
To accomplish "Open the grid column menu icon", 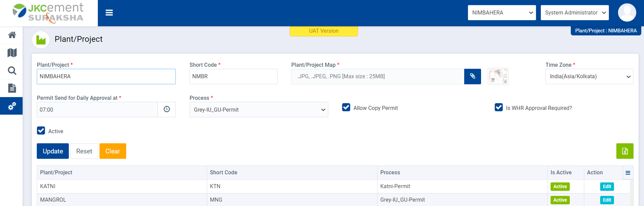I will pos(628,173).
